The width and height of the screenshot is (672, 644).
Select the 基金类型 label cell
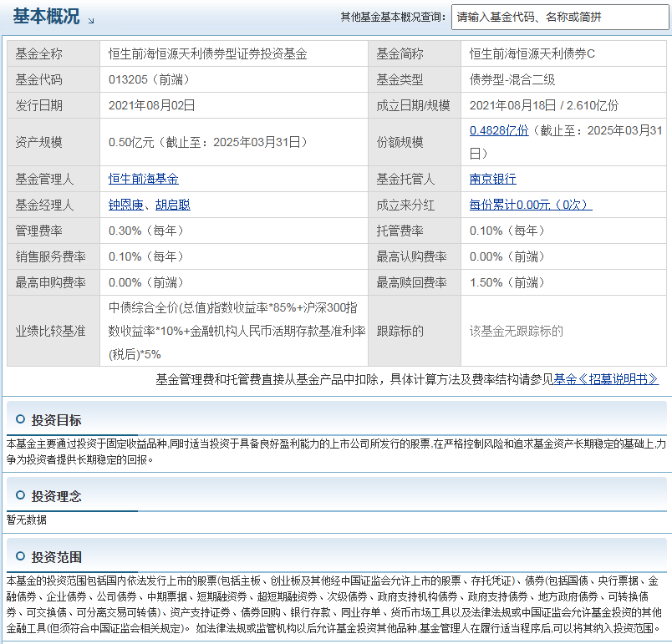[415, 79]
